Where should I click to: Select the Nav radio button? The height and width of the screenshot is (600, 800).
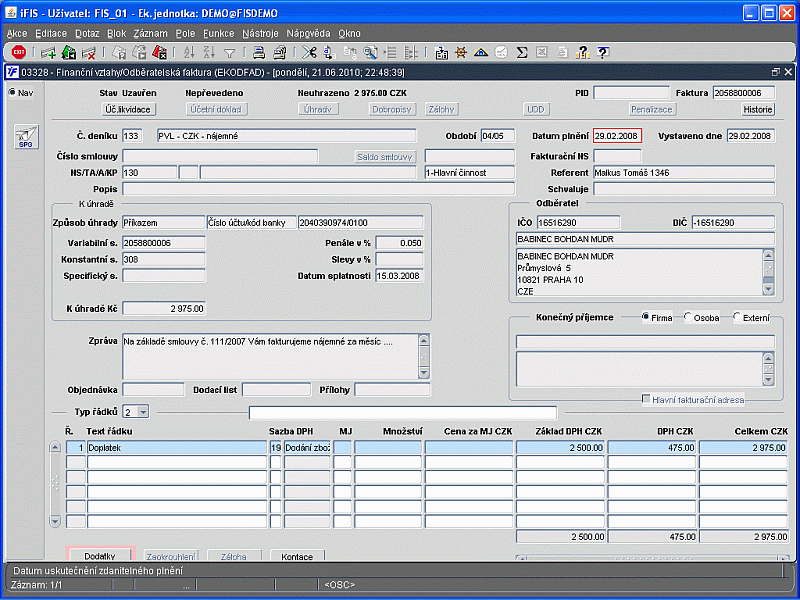(13, 93)
